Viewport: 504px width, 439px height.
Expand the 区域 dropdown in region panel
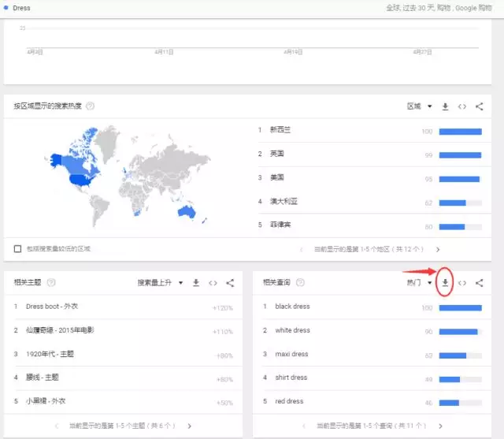(419, 106)
